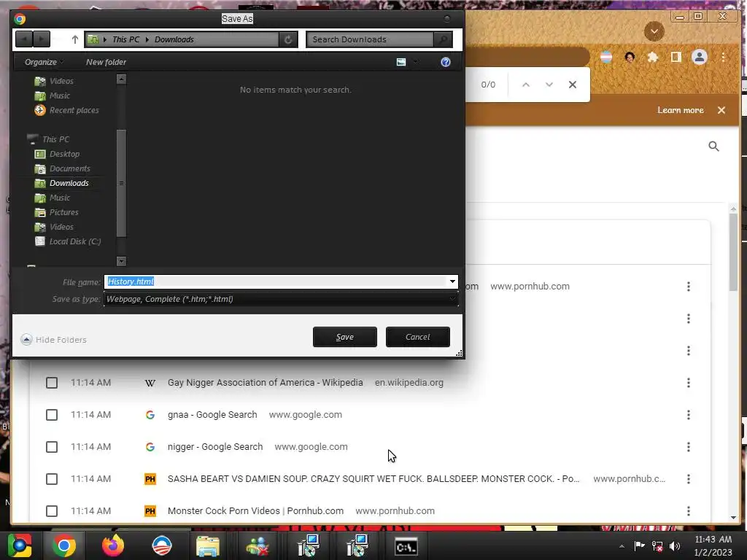Screen dimensions: 747x560
Task: Tick the checkbox for 'gnaa - Google Search'
Action: 52,415
